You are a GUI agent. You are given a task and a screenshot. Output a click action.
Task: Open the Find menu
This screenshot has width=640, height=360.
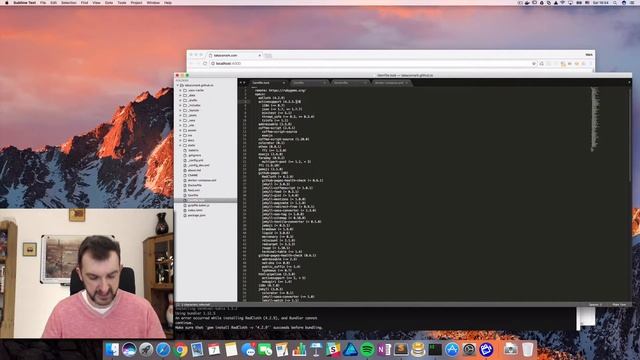pyautogui.click(x=84, y=2)
